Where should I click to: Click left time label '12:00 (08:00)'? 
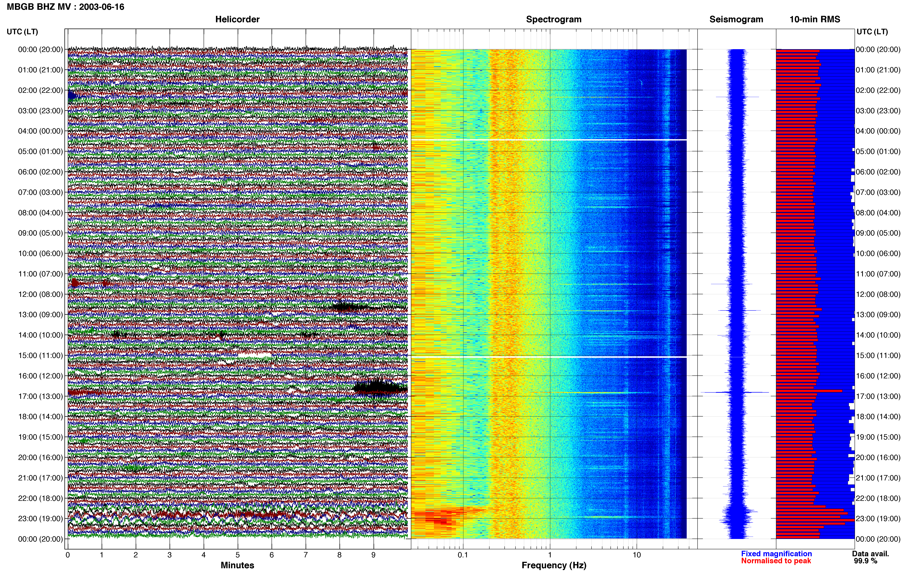(x=41, y=294)
